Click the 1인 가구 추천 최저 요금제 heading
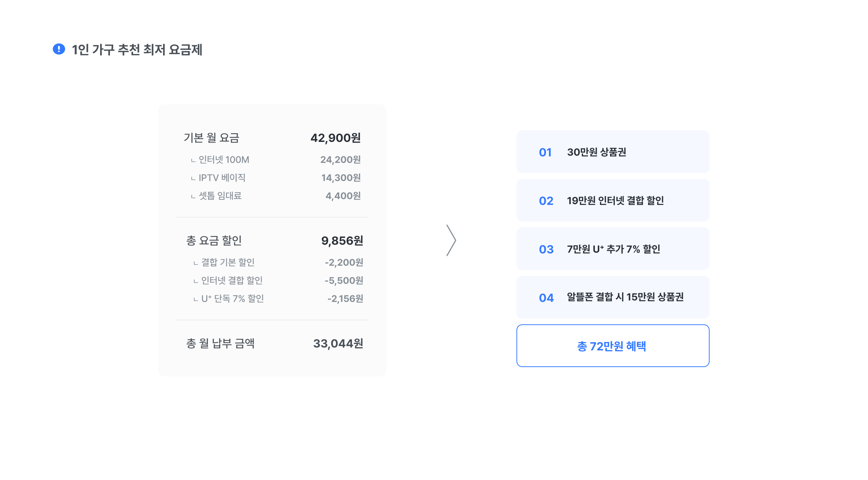868x480 pixels. coord(137,50)
